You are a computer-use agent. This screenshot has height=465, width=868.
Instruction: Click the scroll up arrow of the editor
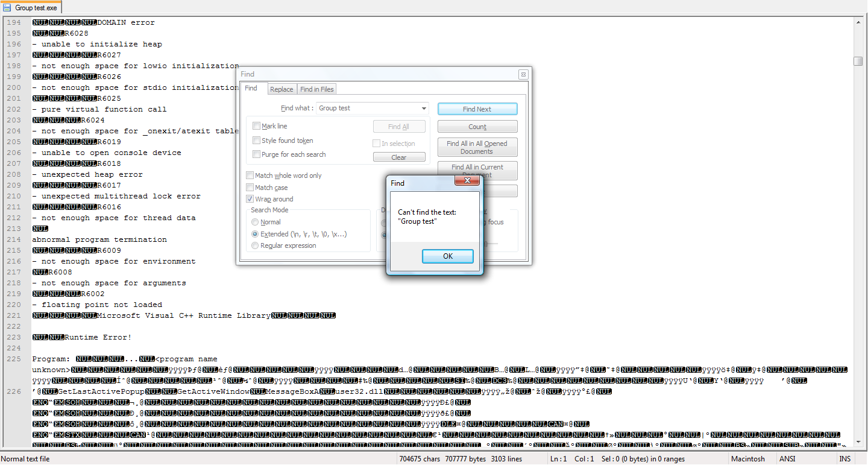point(858,22)
